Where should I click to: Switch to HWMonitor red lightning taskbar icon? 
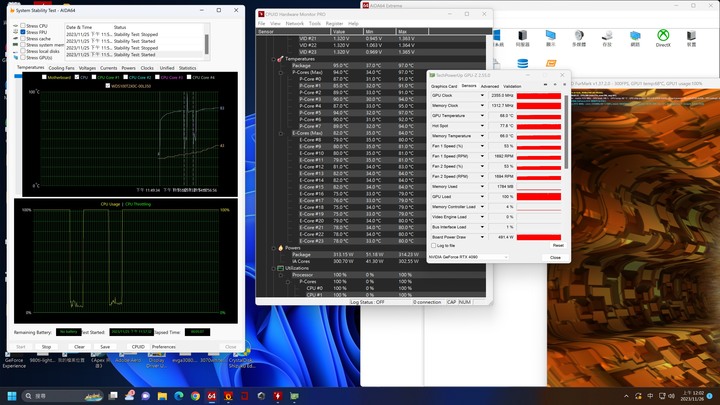(278, 396)
